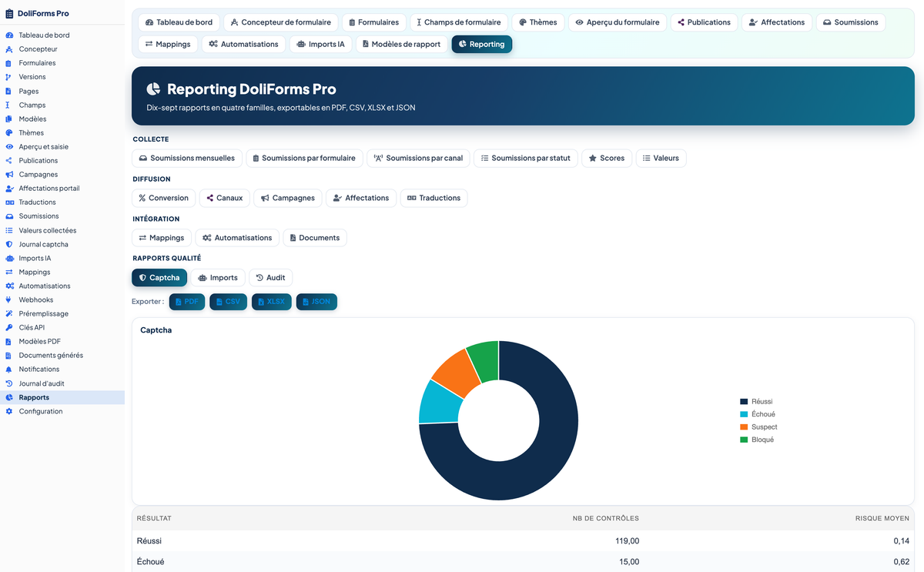Click the Traductions language icon in sidebar

[x=9, y=202]
